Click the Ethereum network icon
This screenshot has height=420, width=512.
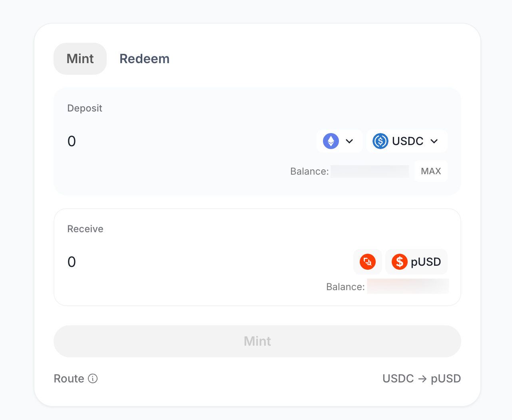click(x=331, y=141)
